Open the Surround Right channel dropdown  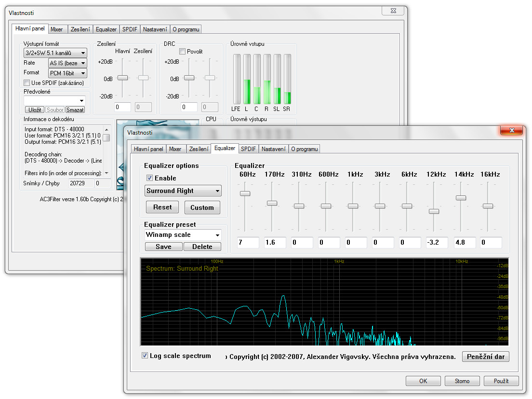tap(183, 191)
